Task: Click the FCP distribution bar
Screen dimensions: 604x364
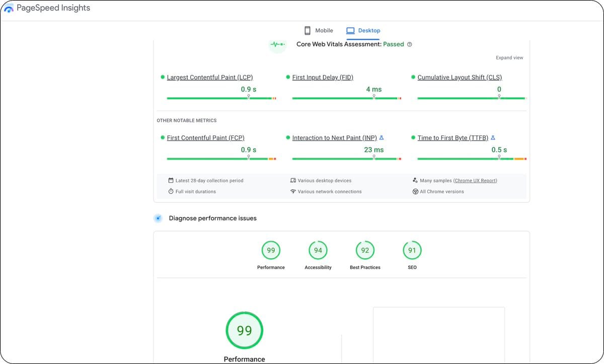Action: 221,159
